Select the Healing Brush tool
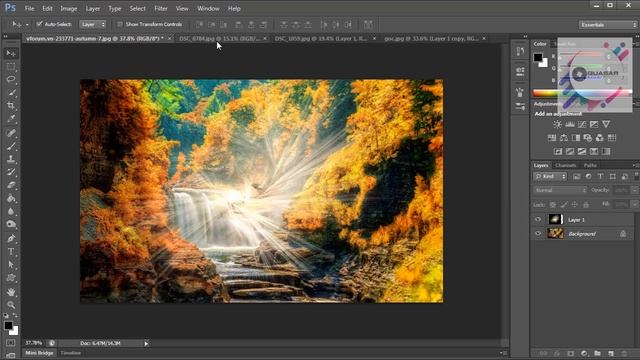Image resolution: width=640 pixels, height=360 pixels. (x=11, y=133)
